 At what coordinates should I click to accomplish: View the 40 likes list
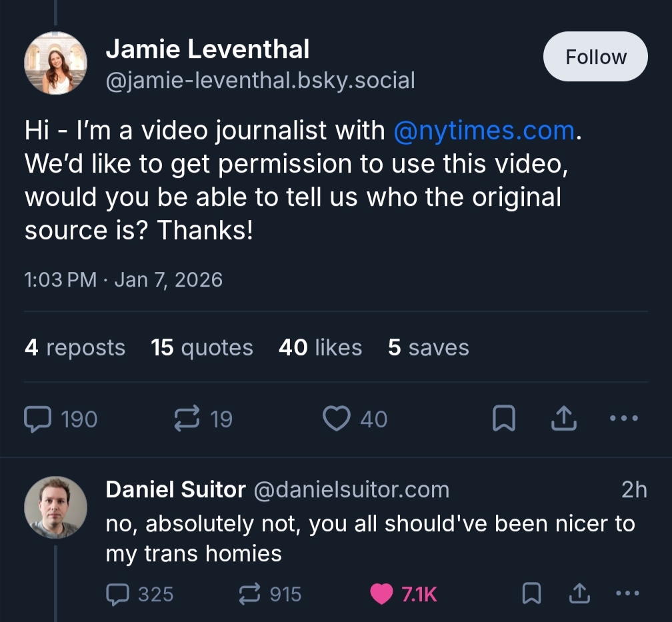pos(320,347)
